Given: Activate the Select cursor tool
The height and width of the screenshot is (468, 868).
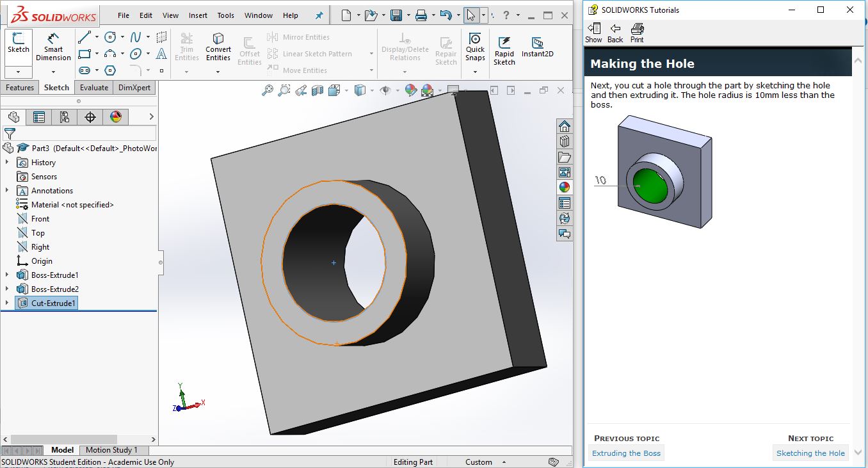Looking at the screenshot, I should (471, 15).
